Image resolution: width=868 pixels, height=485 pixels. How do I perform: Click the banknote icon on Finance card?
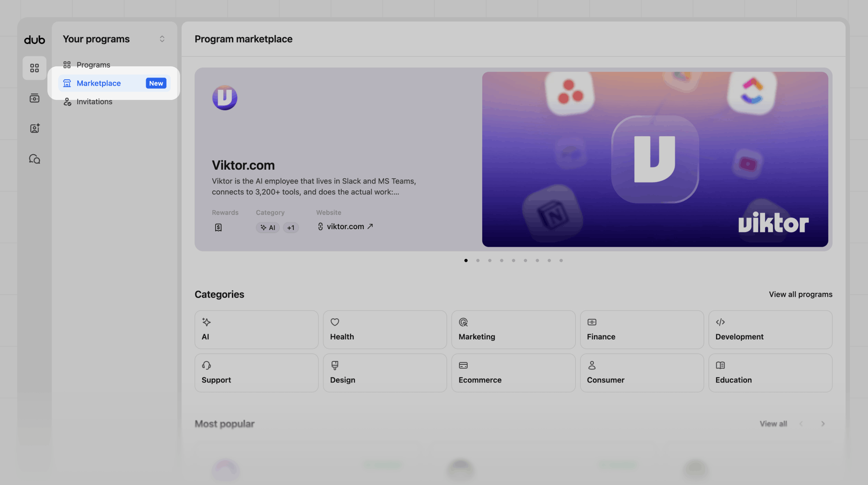pyautogui.click(x=592, y=322)
